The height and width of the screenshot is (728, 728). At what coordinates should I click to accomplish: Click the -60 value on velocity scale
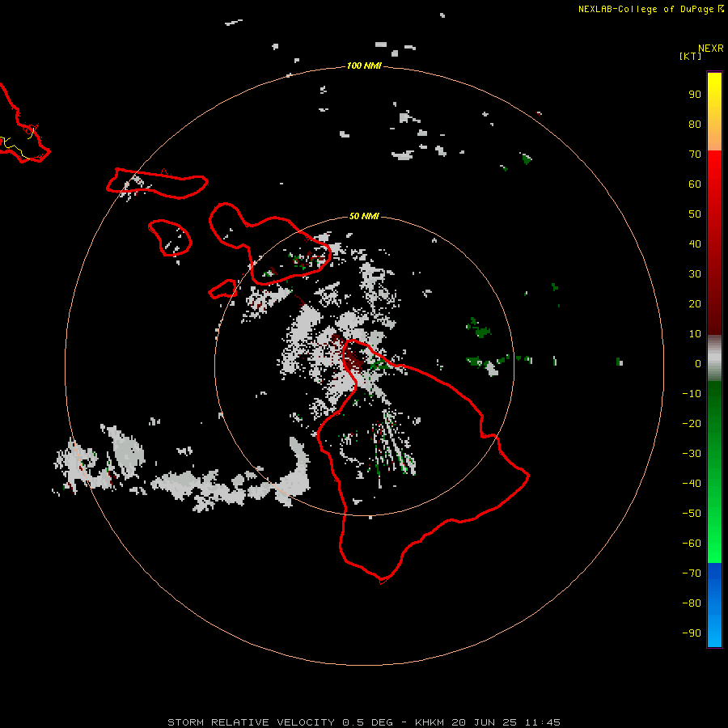[x=692, y=544]
